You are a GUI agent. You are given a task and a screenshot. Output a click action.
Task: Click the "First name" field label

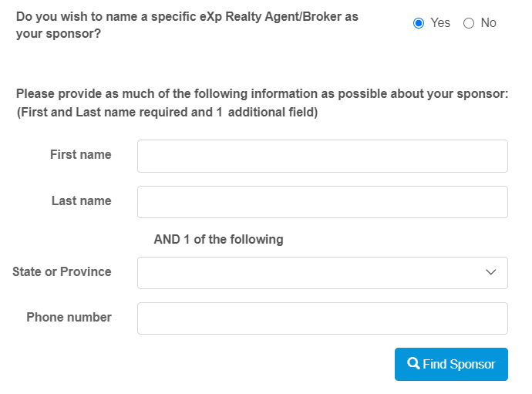[80, 155]
